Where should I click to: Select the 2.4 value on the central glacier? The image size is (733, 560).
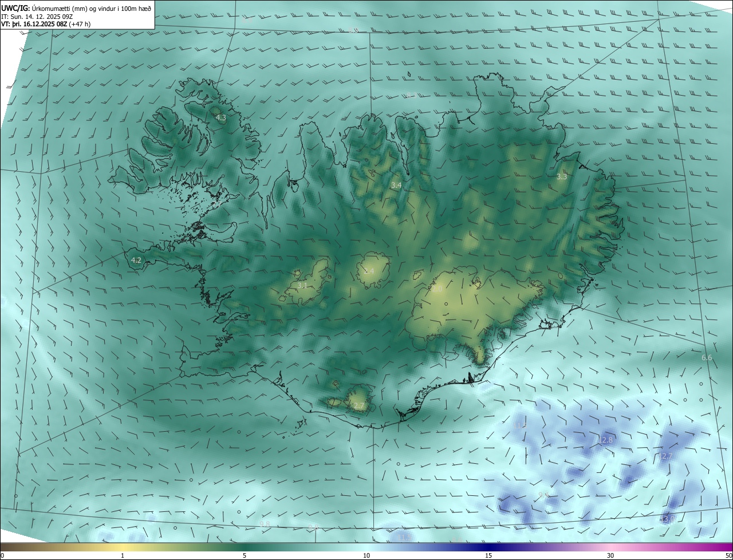(369, 271)
